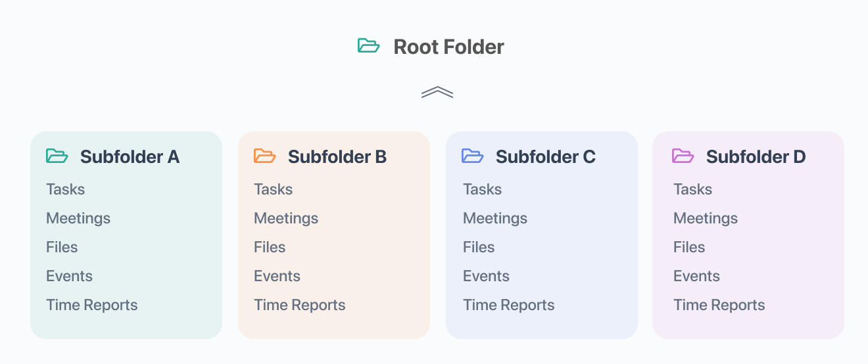
Task: Click the purple Subfolder D folder icon
Action: point(683,156)
